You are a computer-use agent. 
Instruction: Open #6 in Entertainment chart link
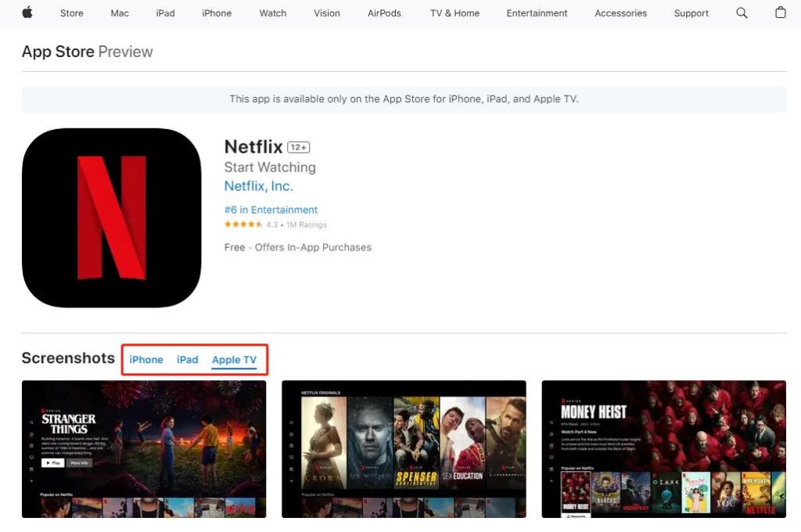271,210
